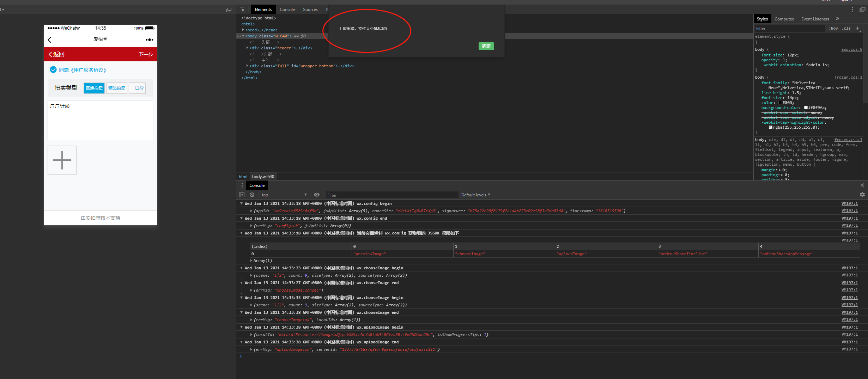The width and height of the screenshot is (868, 379).
Task: Expand the chooseImage:cancel errMsg object
Action: coord(251,290)
